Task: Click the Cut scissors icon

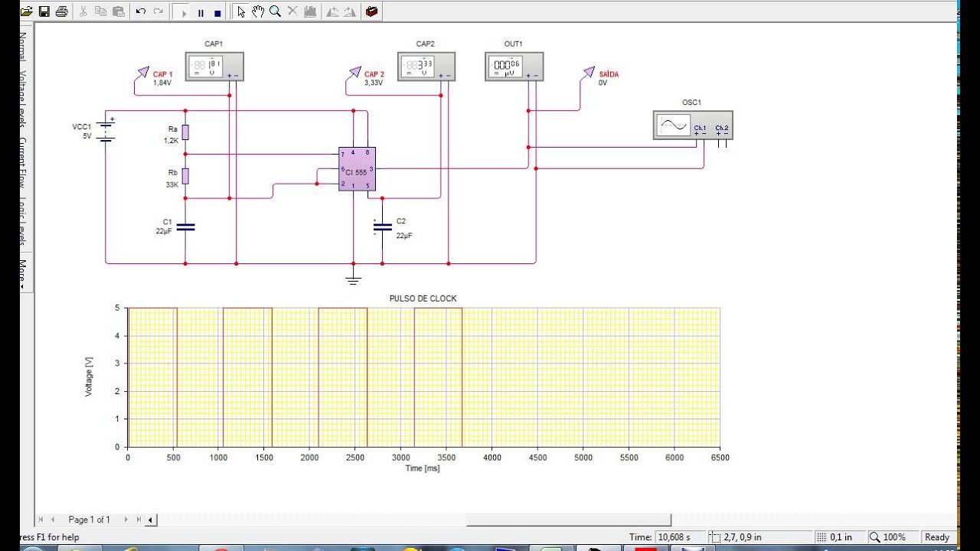Action: (83, 11)
